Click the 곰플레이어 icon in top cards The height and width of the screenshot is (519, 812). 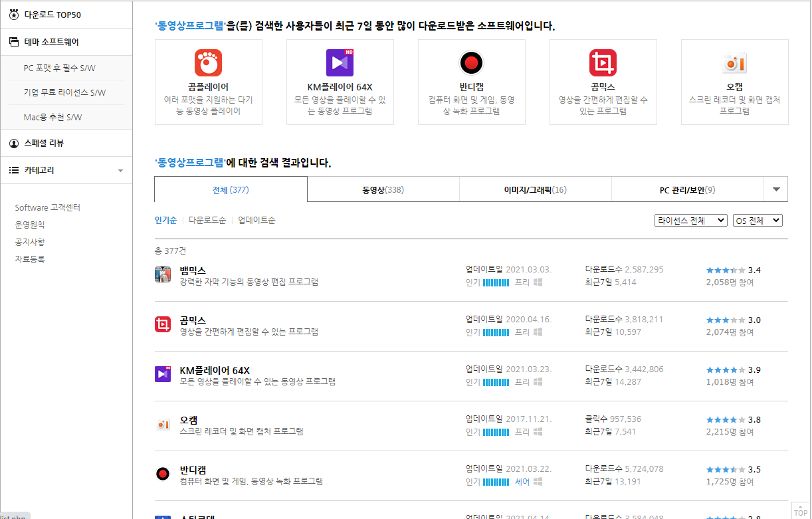208,63
